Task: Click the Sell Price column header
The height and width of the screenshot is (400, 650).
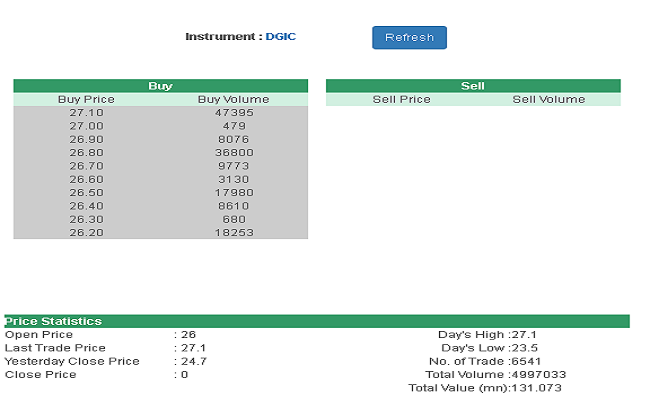Action: 401,99
